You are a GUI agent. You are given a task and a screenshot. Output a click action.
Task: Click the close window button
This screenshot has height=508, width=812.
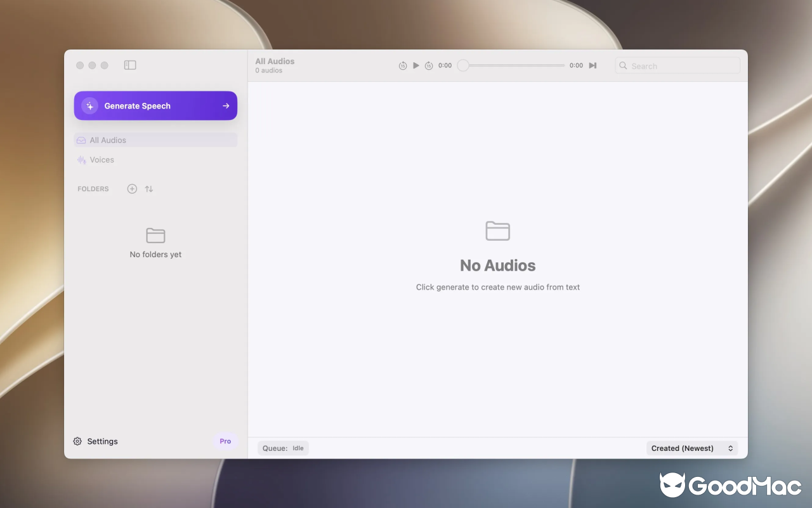[80, 65]
